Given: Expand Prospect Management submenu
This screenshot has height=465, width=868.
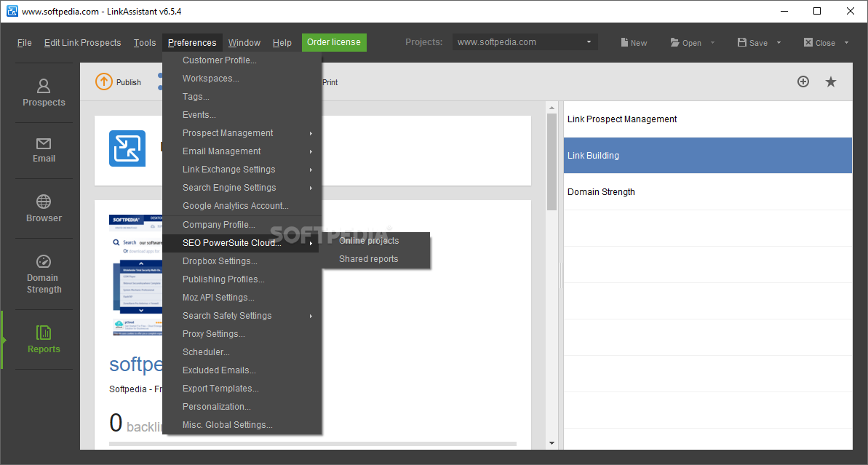Looking at the screenshot, I should [242, 133].
